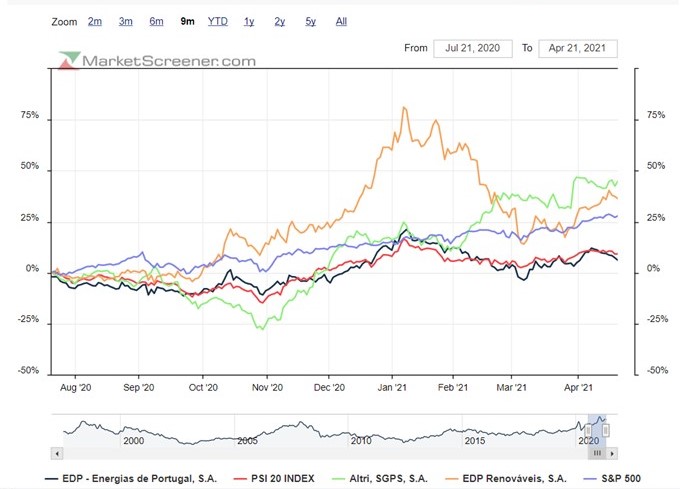Click the Jan '21 axis label

(392, 388)
